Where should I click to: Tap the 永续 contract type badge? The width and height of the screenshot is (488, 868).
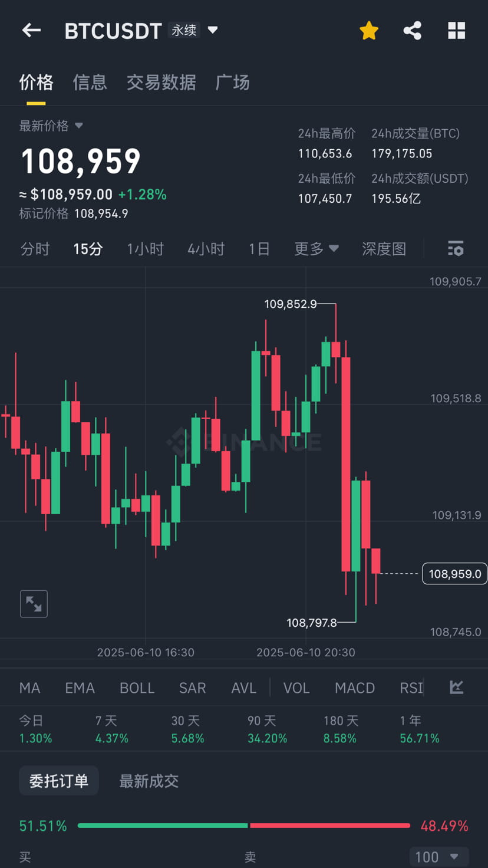(x=184, y=30)
